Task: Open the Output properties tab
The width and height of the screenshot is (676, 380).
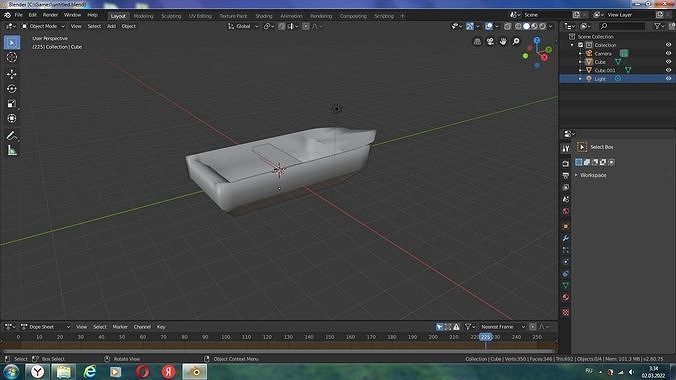Action: (x=566, y=176)
